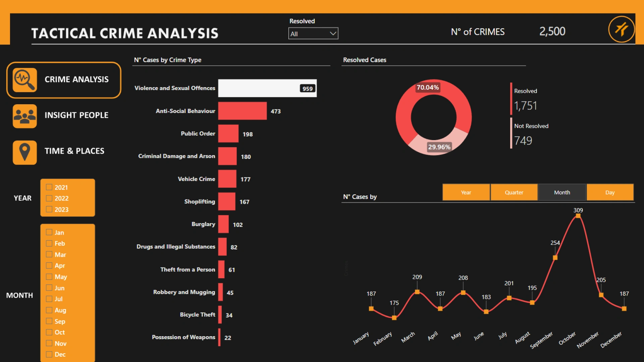Select the Public Order bar
Image resolution: width=644 pixels, height=362 pixels.
tap(228, 133)
